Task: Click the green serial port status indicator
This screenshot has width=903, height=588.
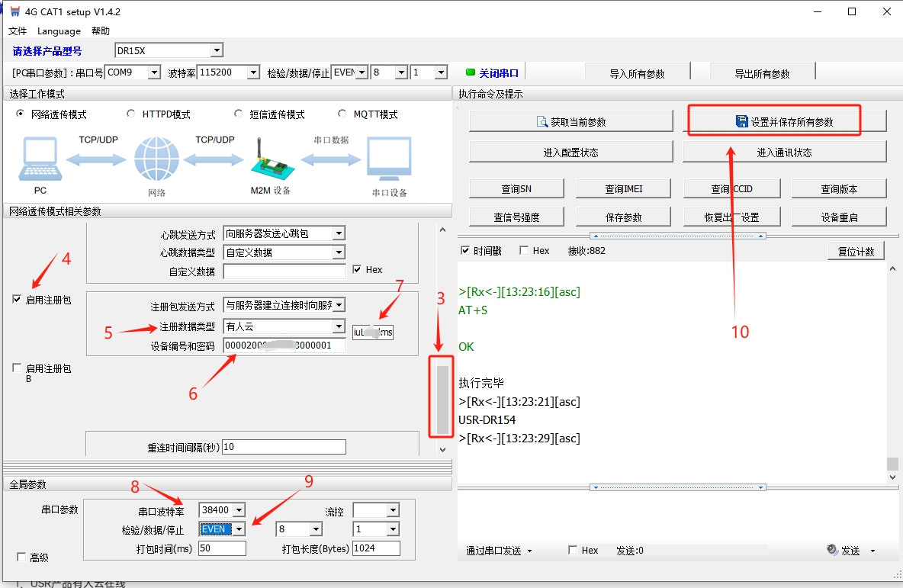Action: tap(471, 72)
